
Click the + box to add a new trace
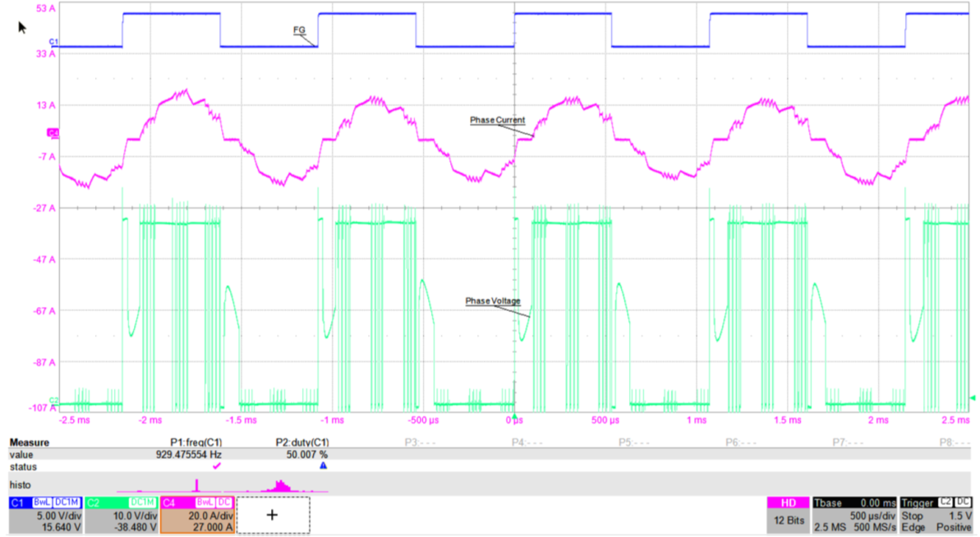pos(272,514)
